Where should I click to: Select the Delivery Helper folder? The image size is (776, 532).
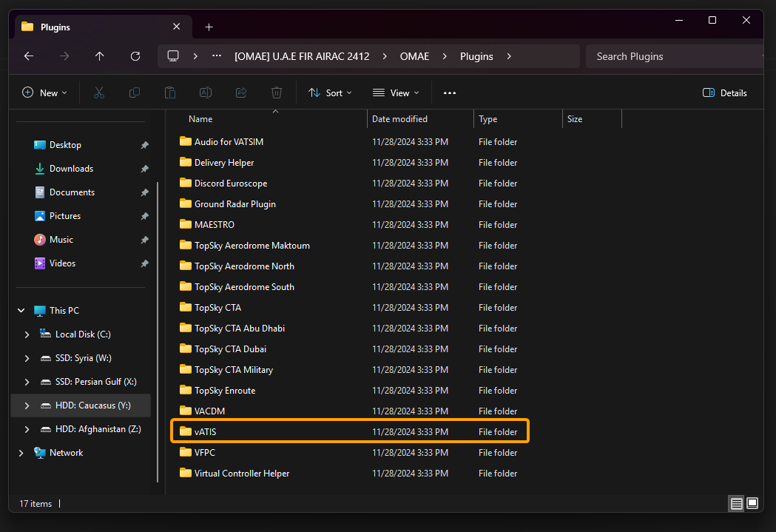(x=349, y=163)
